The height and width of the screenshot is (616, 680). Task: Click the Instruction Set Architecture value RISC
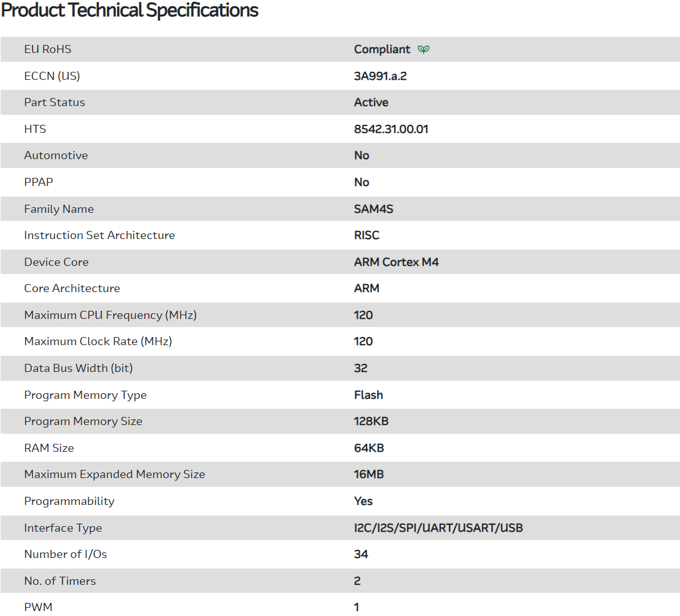(367, 235)
